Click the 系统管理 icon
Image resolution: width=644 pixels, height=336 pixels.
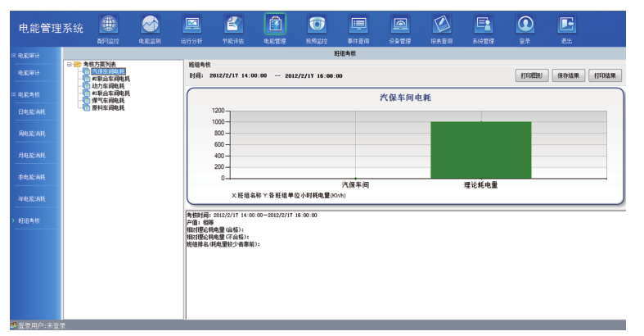(x=484, y=25)
